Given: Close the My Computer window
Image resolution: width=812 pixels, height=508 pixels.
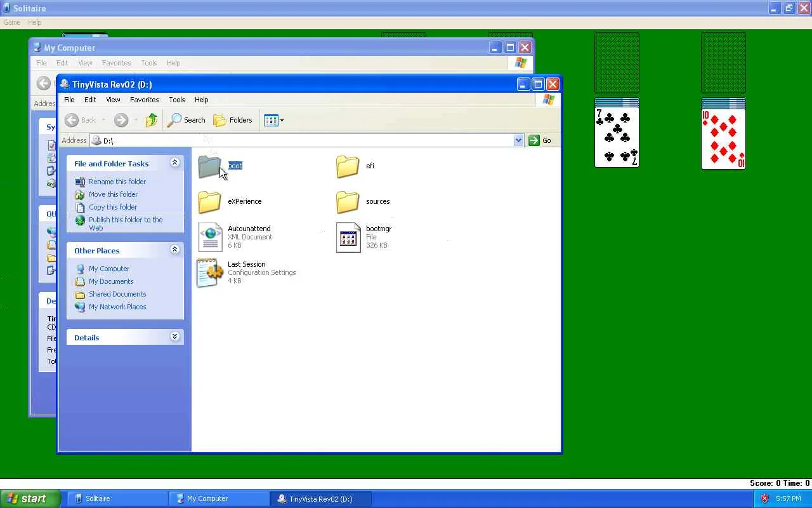Looking at the screenshot, I should pos(525,48).
